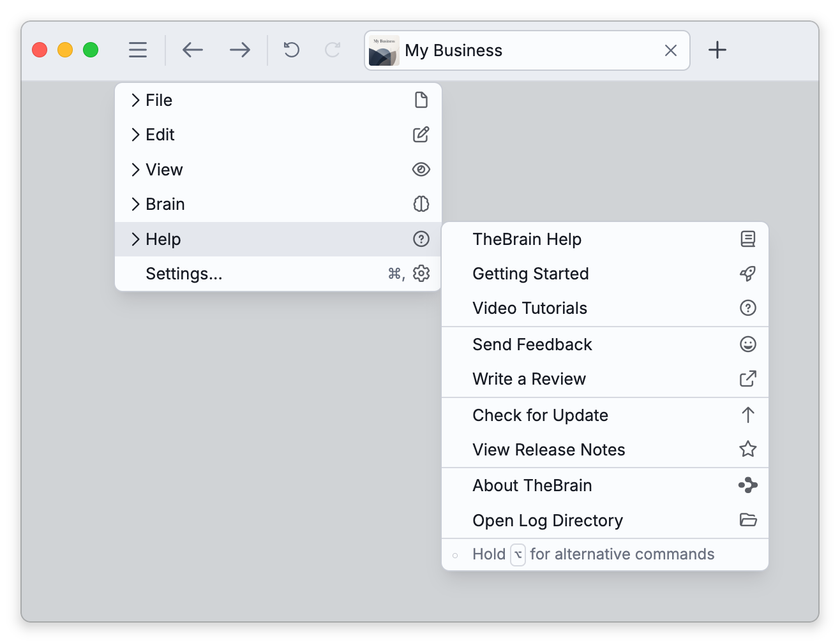Choose Open Log Directory

pos(605,521)
